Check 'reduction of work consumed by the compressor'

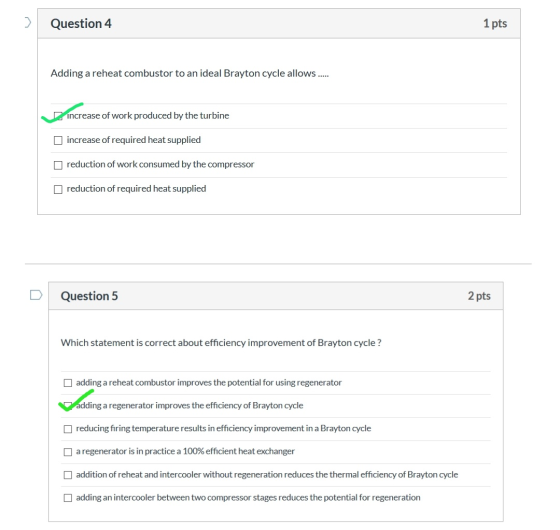tap(58, 165)
